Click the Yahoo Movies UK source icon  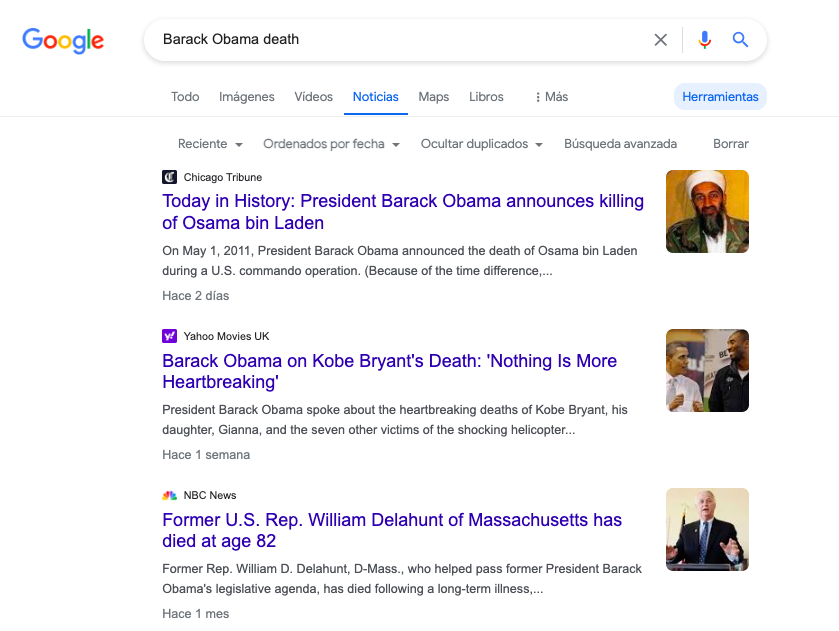(x=170, y=336)
